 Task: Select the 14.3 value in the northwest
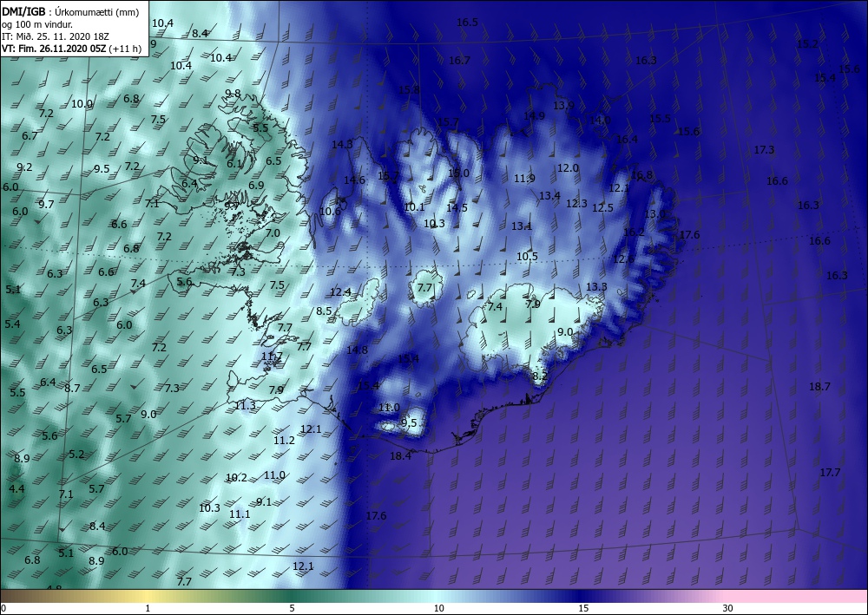click(x=342, y=145)
